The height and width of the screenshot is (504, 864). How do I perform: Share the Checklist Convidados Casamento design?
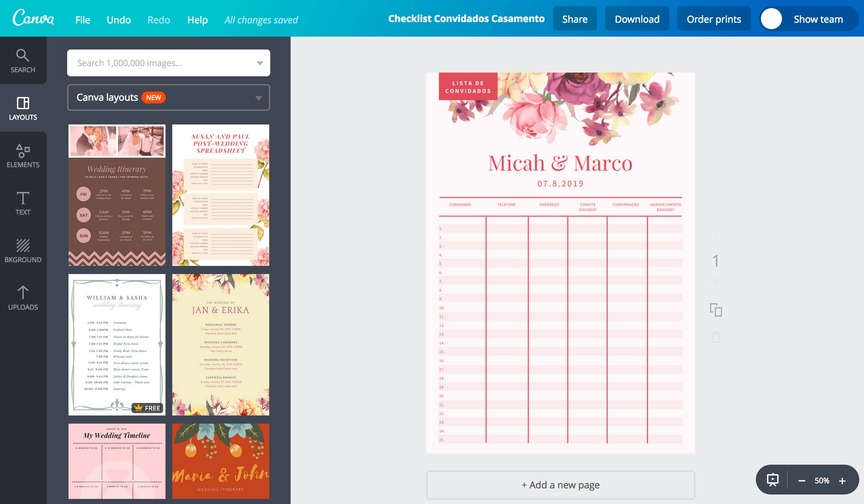click(575, 19)
